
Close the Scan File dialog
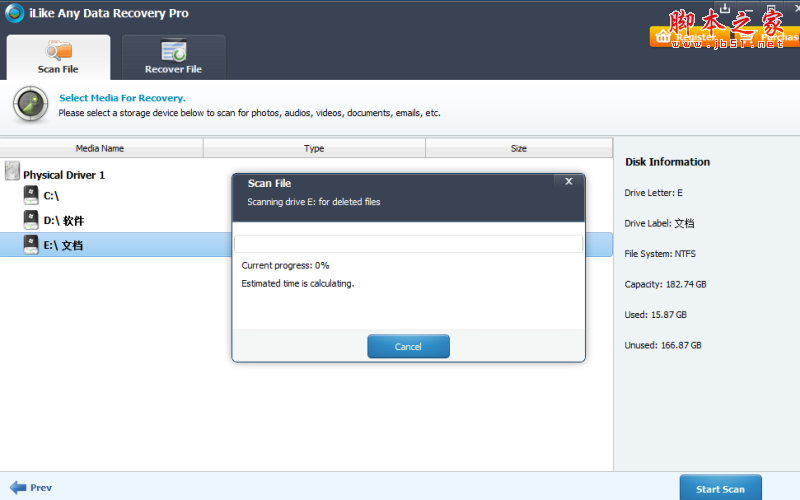click(x=569, y=181)
